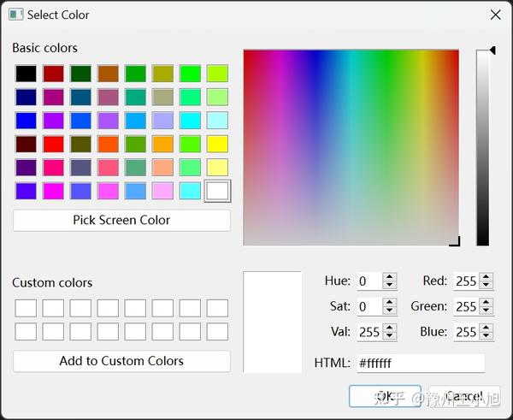Cancel the color selection dialog
This screenshot has height=420, width=513.
coord(464,396)
